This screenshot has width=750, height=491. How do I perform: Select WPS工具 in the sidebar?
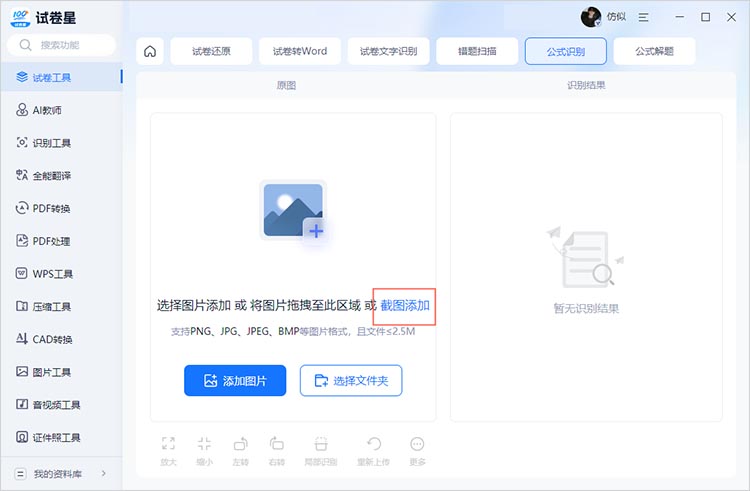tap(61, 274)
